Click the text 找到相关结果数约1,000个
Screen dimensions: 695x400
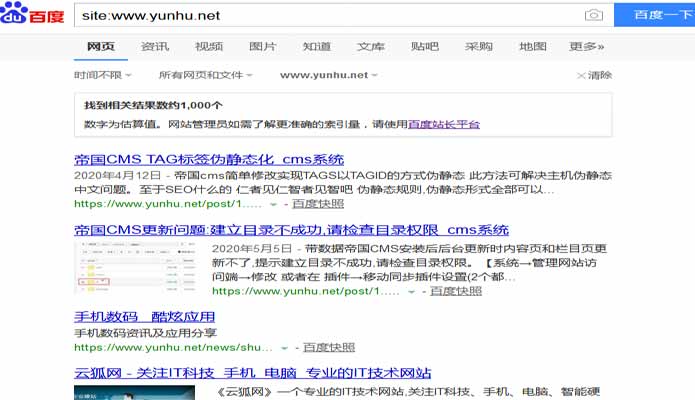pyautogui.click(x=153, y=106)
